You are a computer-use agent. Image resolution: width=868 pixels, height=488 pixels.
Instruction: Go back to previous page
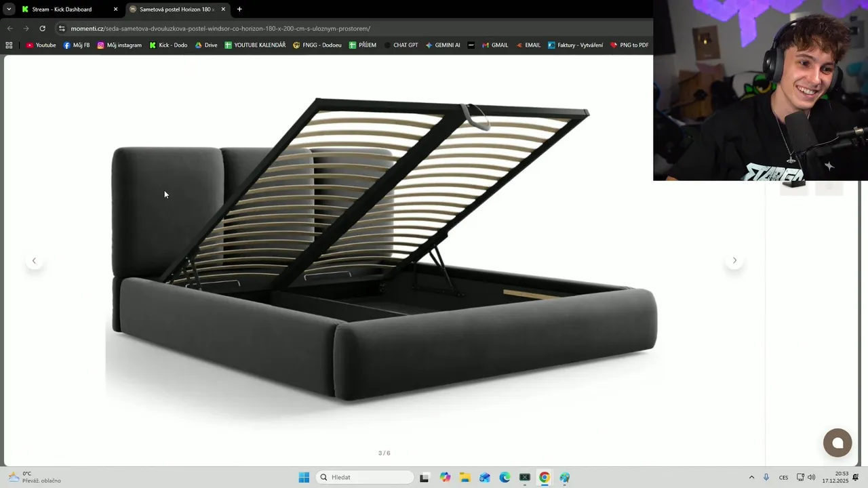coord(9,28)
